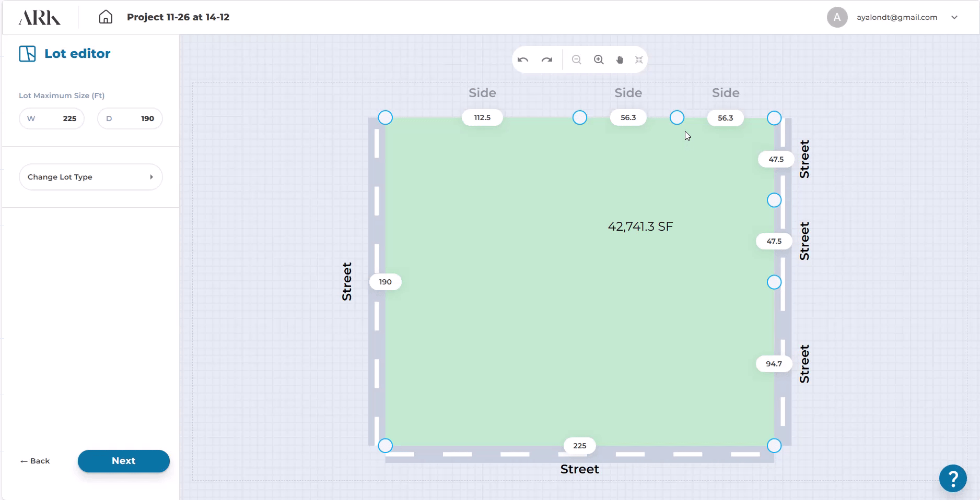
Task: Zoom in with the plus magnifier
Action: click(599, 59)
